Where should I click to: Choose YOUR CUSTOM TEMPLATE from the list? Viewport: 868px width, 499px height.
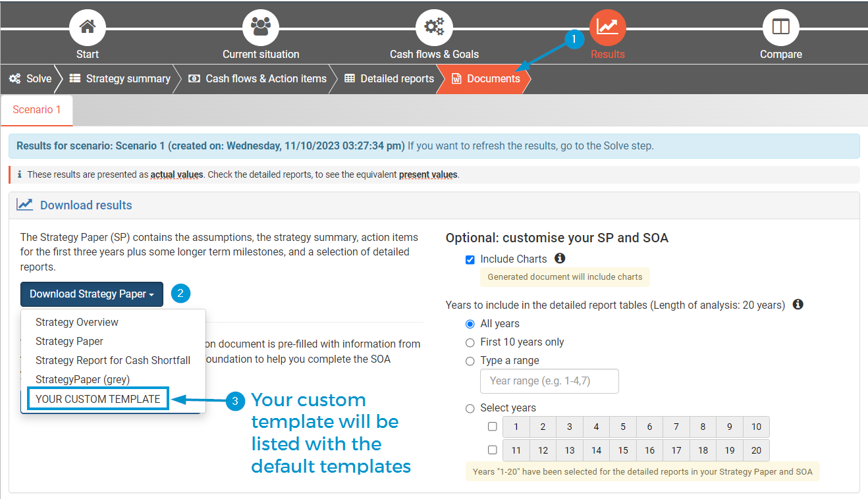[98, 399]
